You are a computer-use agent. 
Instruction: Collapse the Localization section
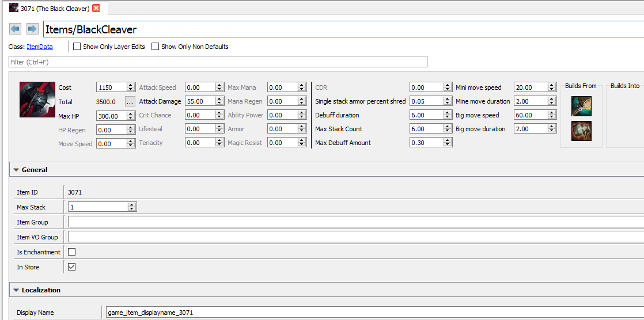[x=16, y=291]
